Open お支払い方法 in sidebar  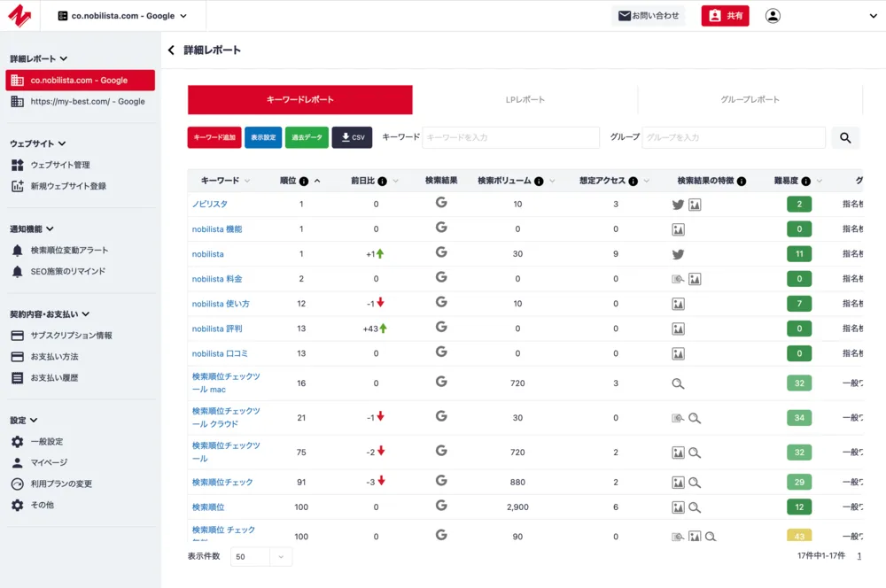click(x=45, y=357)
